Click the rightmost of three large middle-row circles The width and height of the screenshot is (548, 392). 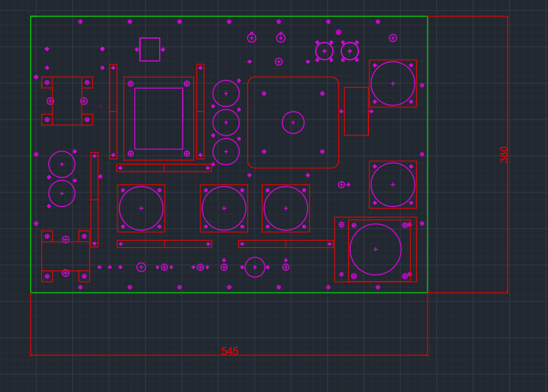286,208
